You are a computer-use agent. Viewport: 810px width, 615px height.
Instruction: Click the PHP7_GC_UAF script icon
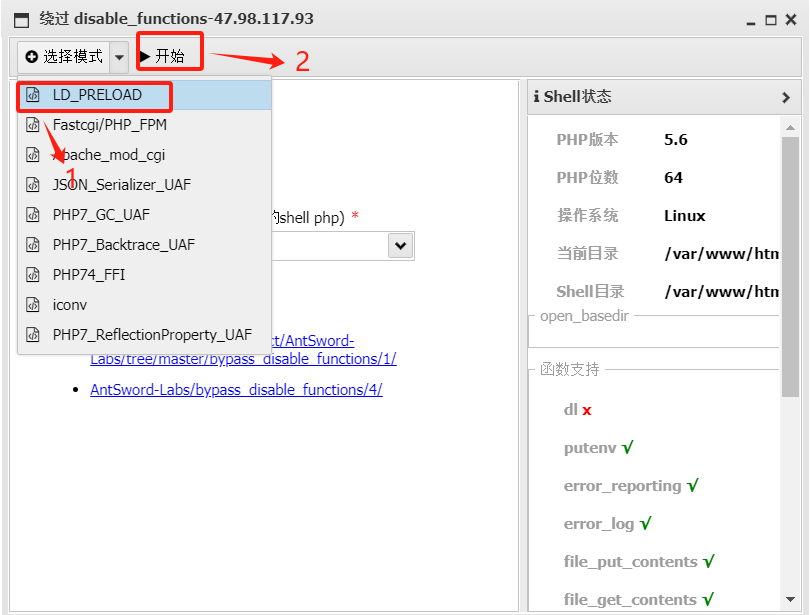(x=34, y=214)
